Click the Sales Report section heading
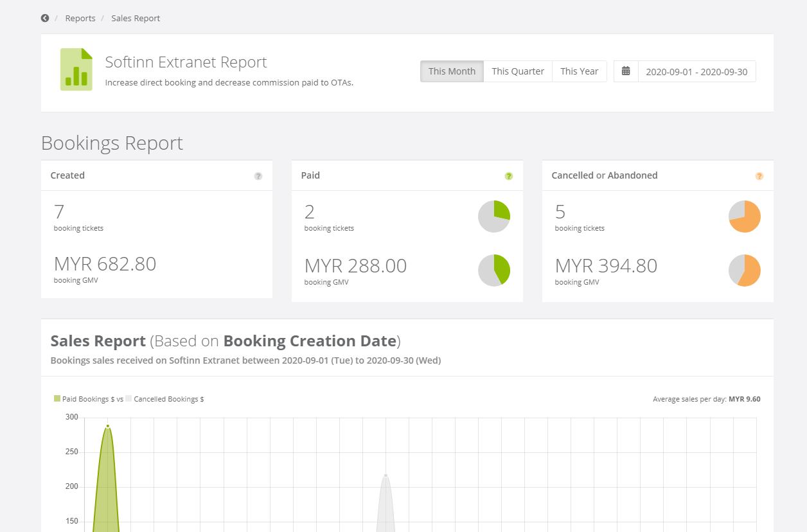Viewport: 807px width, 532px height. point(226,341)
